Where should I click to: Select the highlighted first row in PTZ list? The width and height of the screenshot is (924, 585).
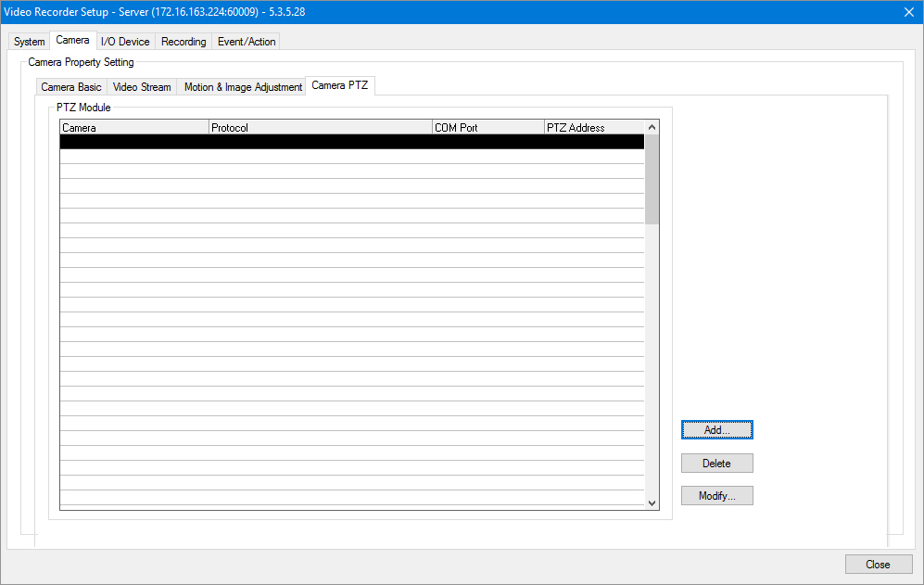(352, 143)
